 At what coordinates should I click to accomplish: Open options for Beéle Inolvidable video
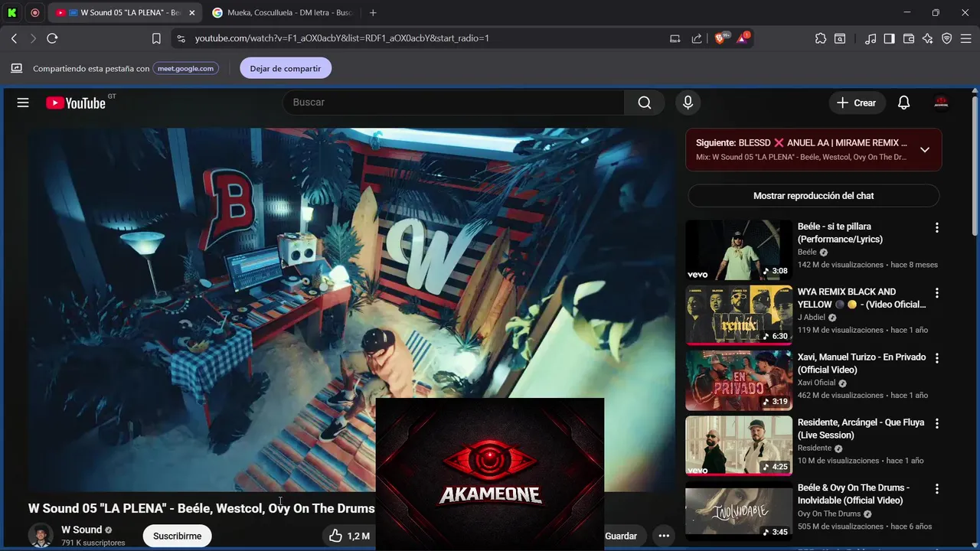coord(936,488)
